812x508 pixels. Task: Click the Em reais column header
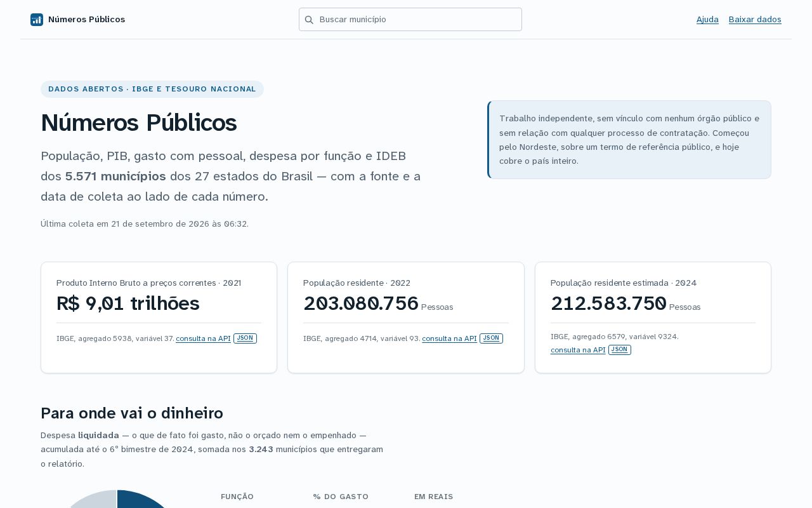coord(434,497)
